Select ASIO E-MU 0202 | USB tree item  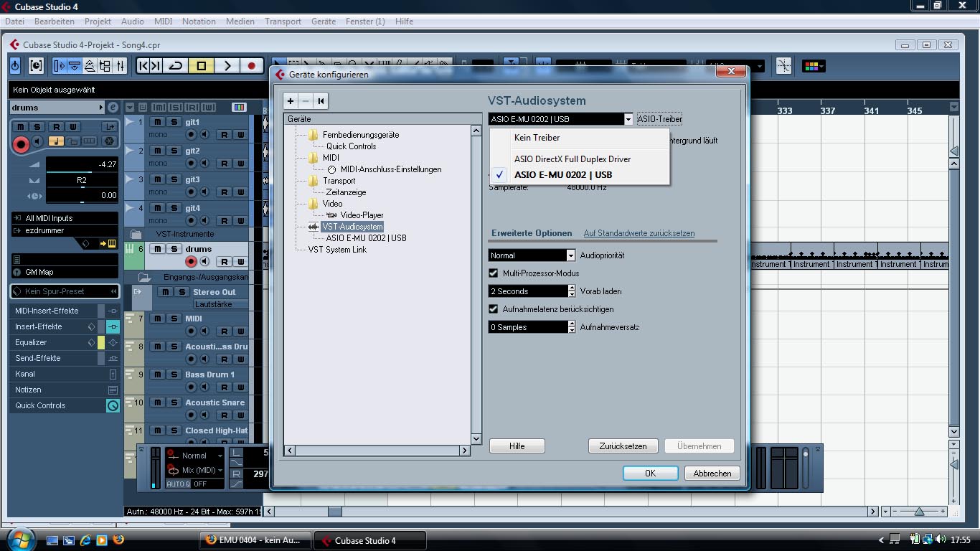coord(366,238)
